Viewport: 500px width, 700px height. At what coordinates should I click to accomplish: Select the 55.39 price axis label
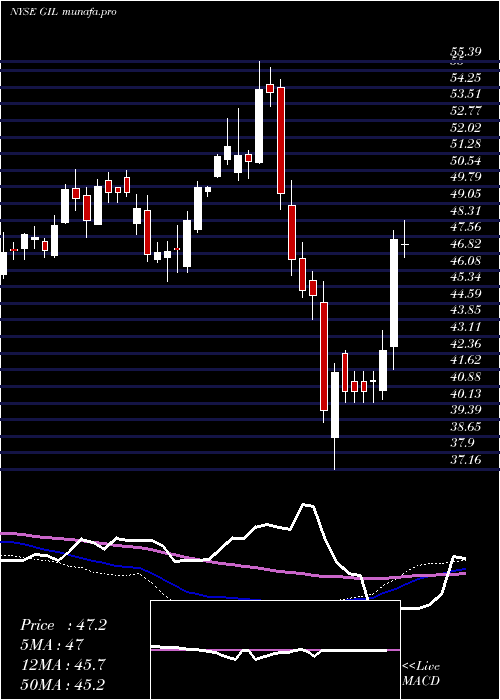pyautogui.click(x=466, y=53)
